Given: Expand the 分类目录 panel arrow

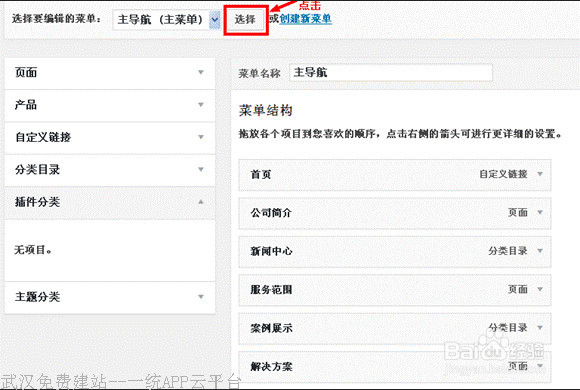Looking at the screenshot, I should pyautogui.click(x=201, y=169).
